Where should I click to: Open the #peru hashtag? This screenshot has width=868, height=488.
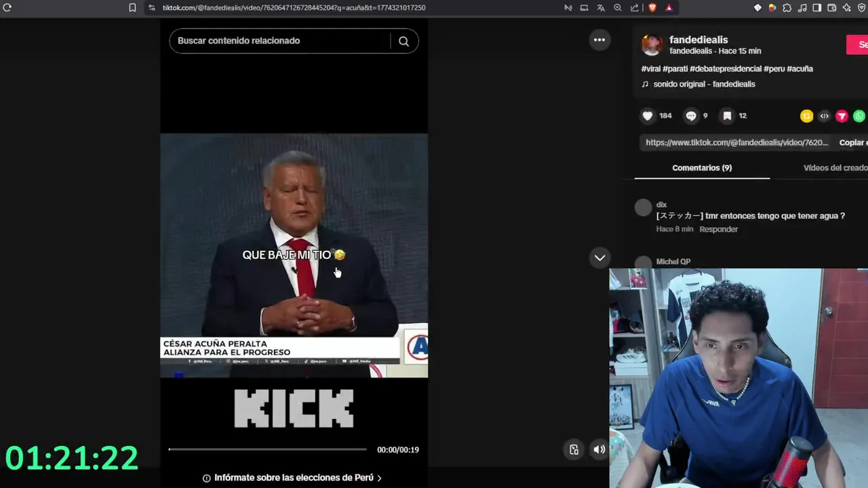click(774, 68)
